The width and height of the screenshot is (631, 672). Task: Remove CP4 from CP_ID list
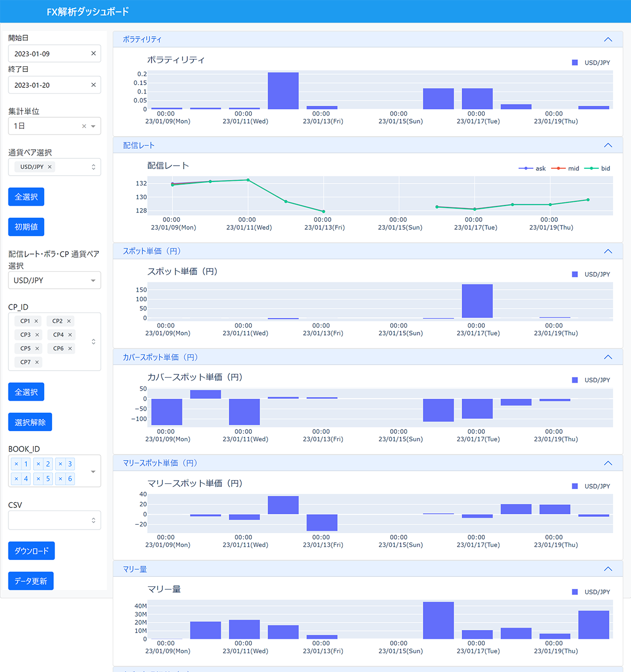[x=70, y=335]
